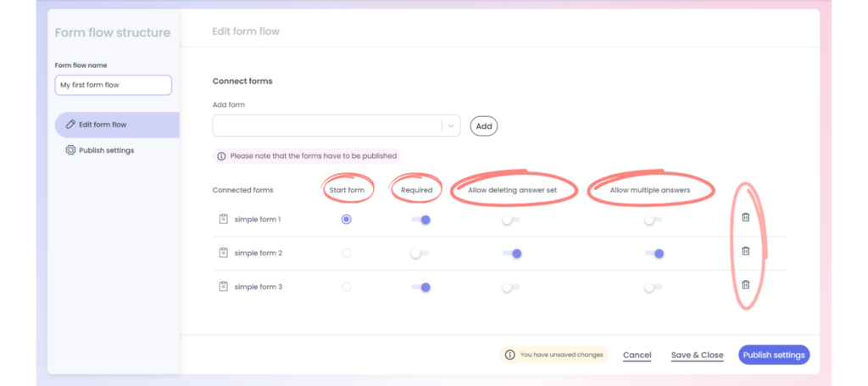
Task: Expand the Add form dropdown chevron
Action: pos(451,126)
